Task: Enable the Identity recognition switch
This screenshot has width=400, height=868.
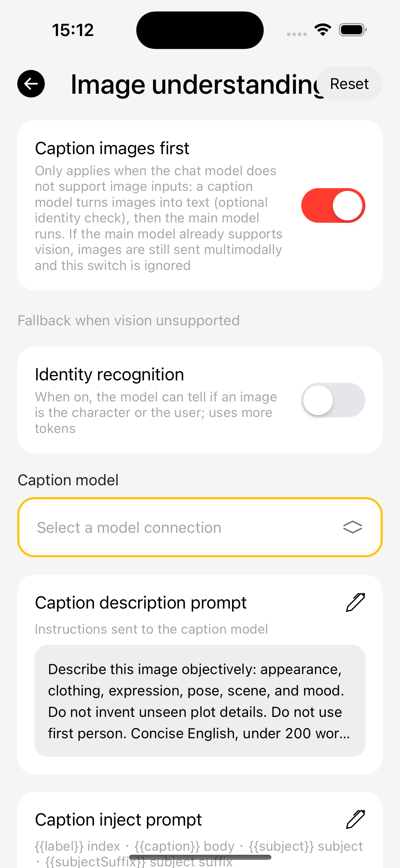Action: pos(333,400)
